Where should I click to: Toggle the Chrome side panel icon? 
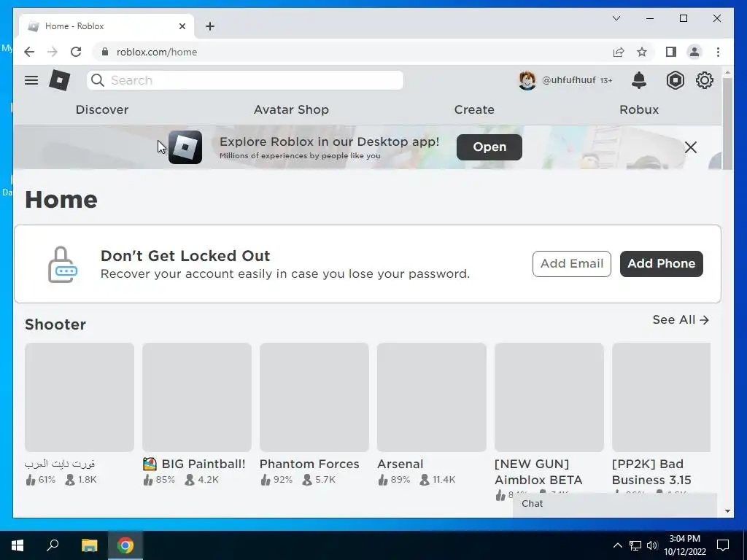tap(671, 52)
